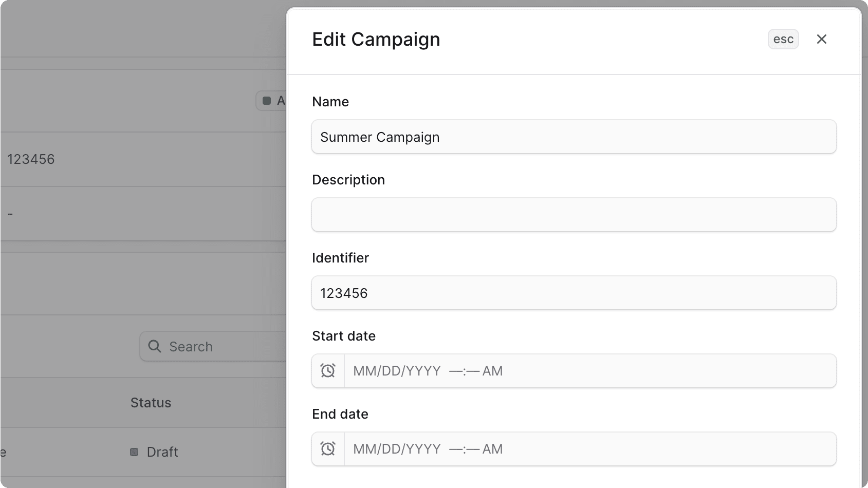Image resolution: width=868 pixels, height=488 pixels.
Task: Click the Draft status badge
Action: coord(154,452)
